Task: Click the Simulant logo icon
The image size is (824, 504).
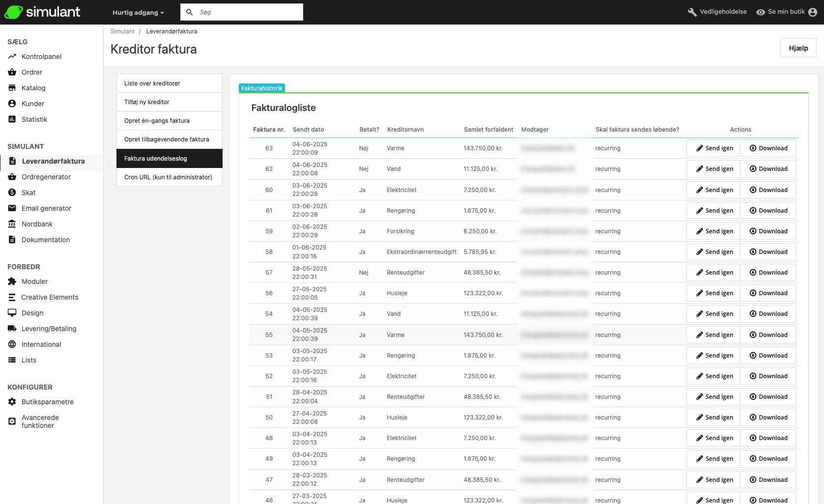Action: (13, 12)
